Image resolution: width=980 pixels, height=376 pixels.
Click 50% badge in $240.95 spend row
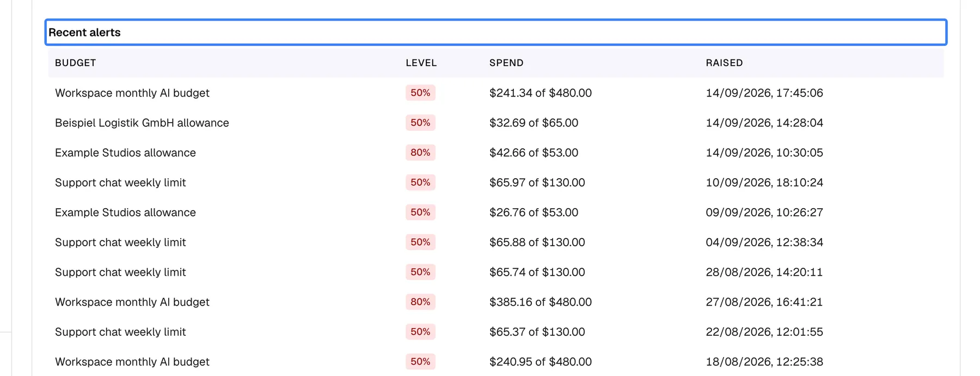[420, 362]
